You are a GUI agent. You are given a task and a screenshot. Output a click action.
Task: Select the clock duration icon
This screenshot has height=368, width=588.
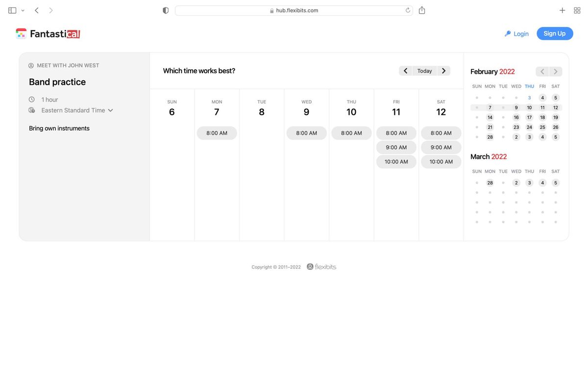(x=31, y=99)
